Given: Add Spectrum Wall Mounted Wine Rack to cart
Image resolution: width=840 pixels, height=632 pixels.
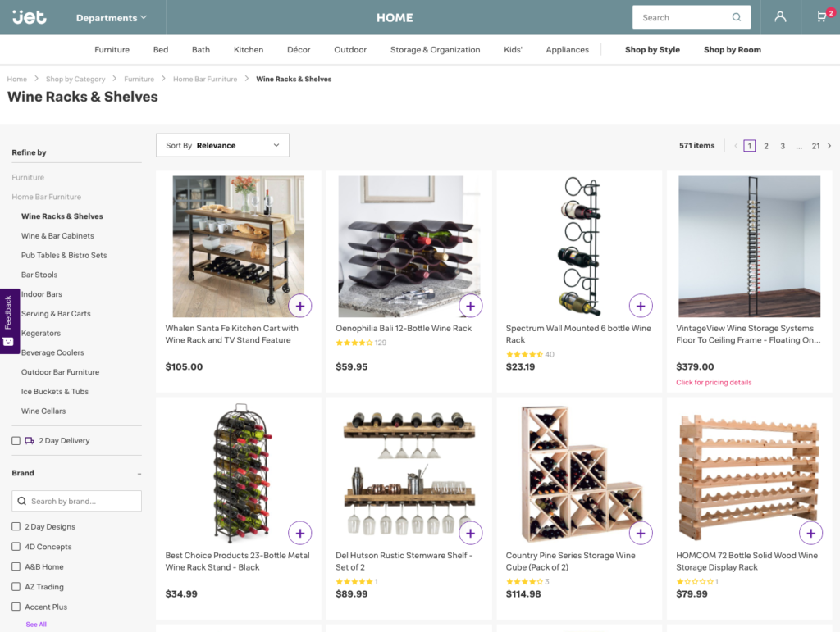Looking at the screenshot, I should pos(641,306).
